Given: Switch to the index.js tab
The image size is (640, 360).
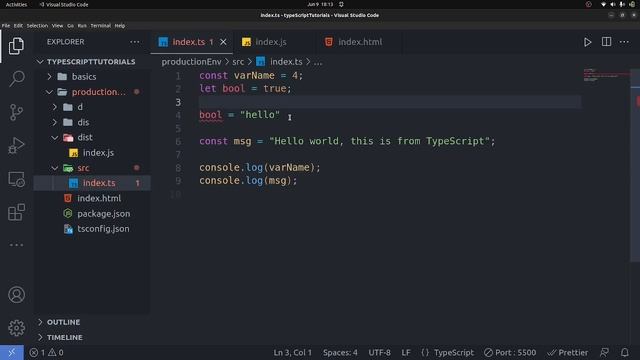Looking at the screenshot, I should pyautogui.click(x=271, y=42).
